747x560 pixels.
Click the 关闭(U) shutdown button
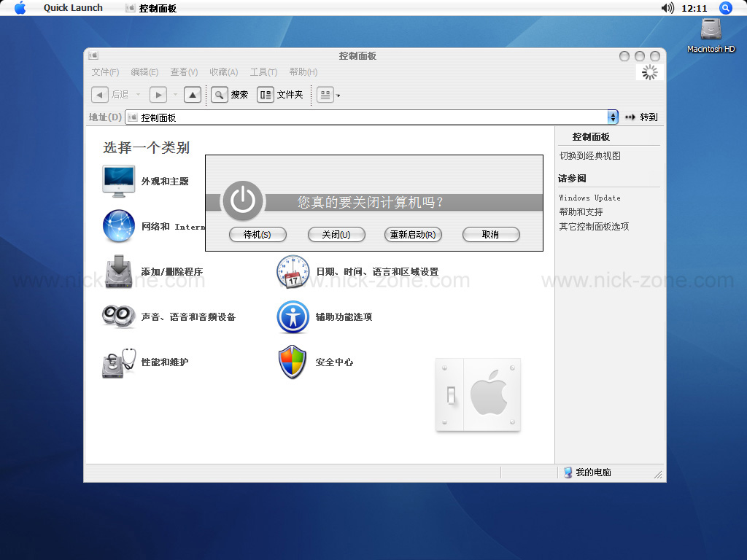point(336,234)
